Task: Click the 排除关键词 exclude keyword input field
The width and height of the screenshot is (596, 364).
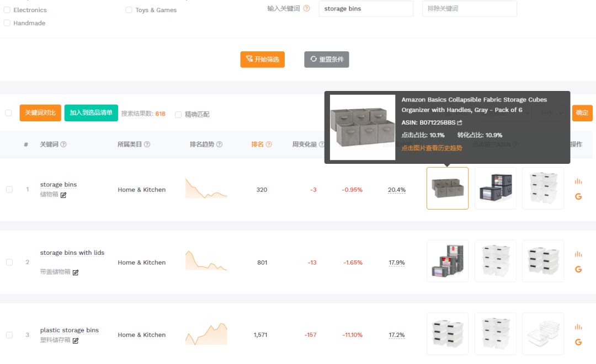Action: [x=470, y=8]
